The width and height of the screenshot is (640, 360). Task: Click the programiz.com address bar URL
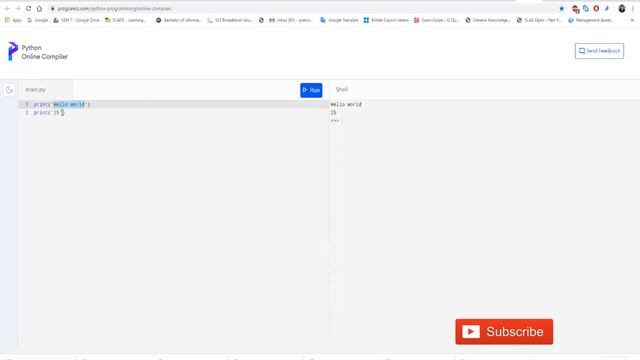114,9
